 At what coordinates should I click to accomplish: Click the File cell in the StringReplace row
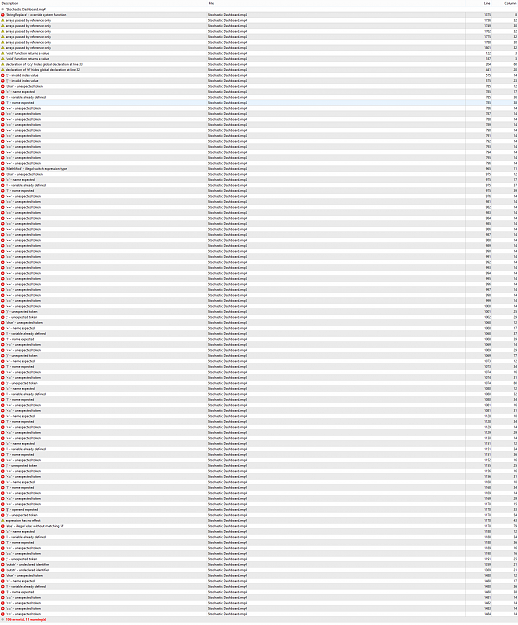point(227,15)
